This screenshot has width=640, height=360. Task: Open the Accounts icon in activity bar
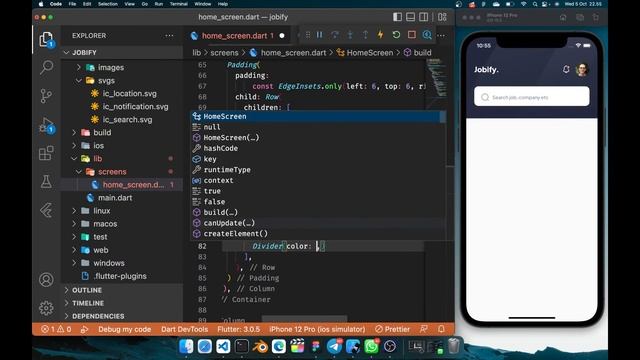46,280
